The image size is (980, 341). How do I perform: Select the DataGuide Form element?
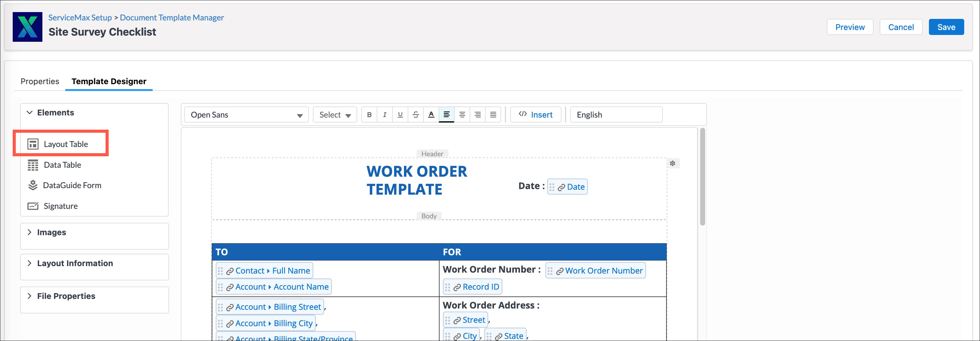click(x=72, y=186)
